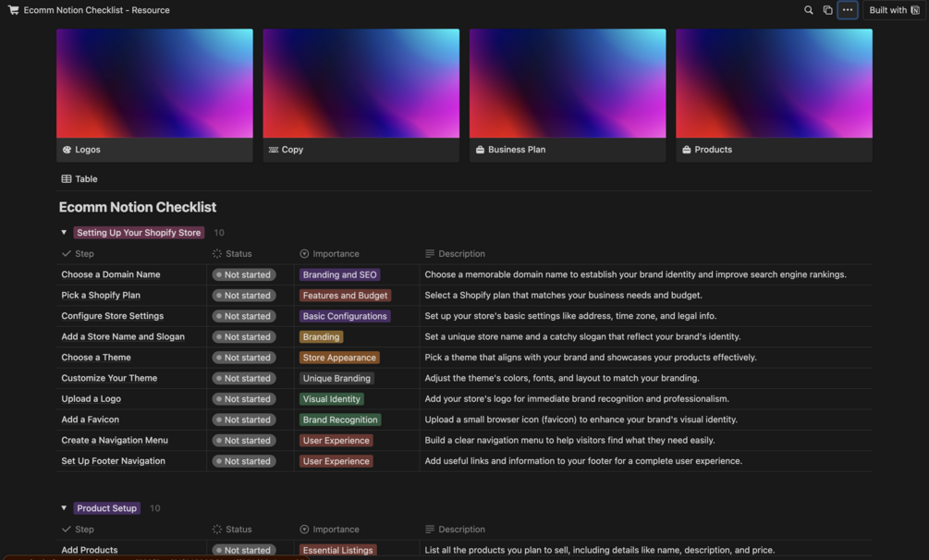Change status of Configure Store Settings row

(244, 316)
